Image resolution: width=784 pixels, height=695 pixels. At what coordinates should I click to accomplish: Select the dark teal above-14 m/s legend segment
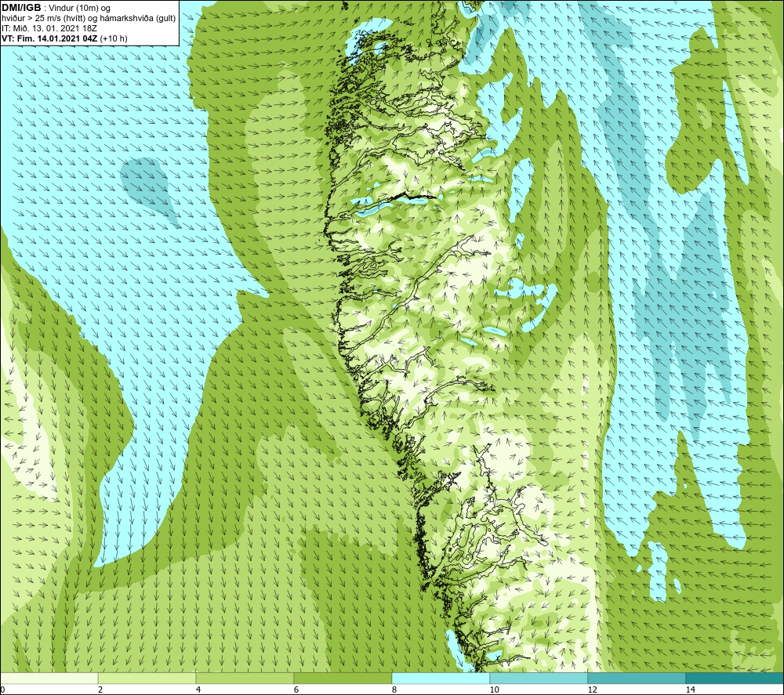pos(735,678)
